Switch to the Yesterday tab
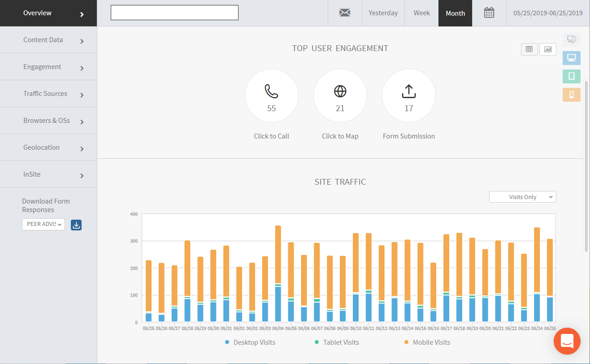The image size is (590, 364). (x=383, y=13)
